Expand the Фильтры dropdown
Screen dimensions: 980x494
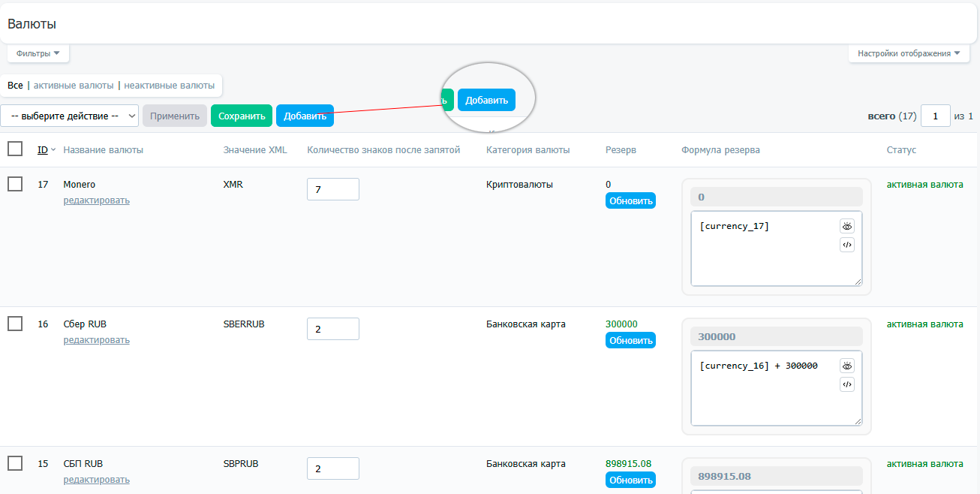[x=38, y=53]
